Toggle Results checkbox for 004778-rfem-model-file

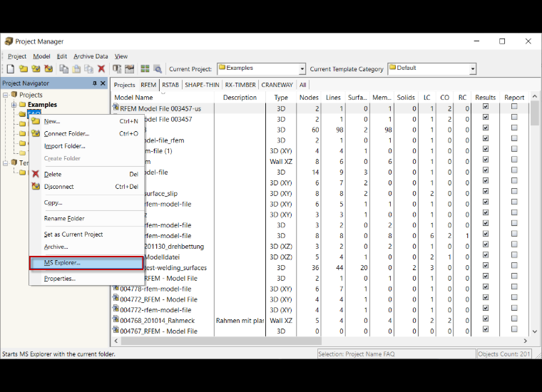pos(486,287)
